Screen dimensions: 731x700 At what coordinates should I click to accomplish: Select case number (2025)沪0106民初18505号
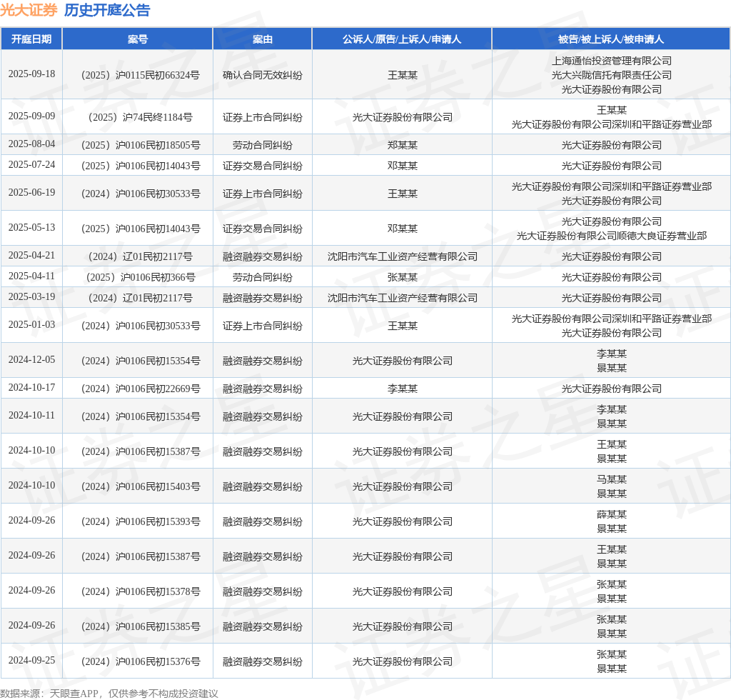[x=141, y=145]
